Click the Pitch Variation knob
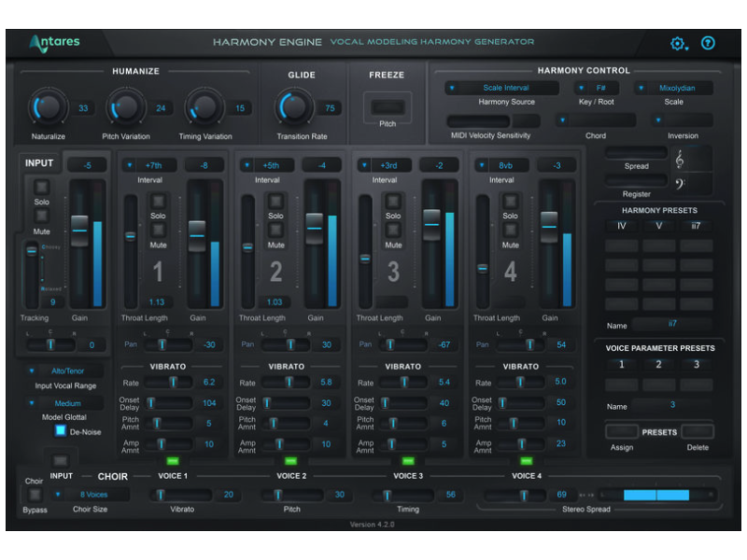Image resolution: width=747 pixels, height=560 pixels. [126, 107]
